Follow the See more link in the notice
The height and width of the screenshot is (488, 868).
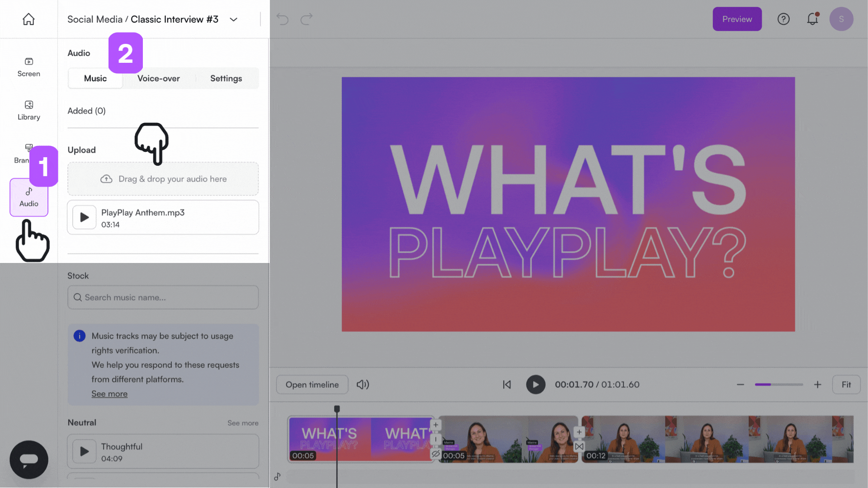[x=109, y=394]
